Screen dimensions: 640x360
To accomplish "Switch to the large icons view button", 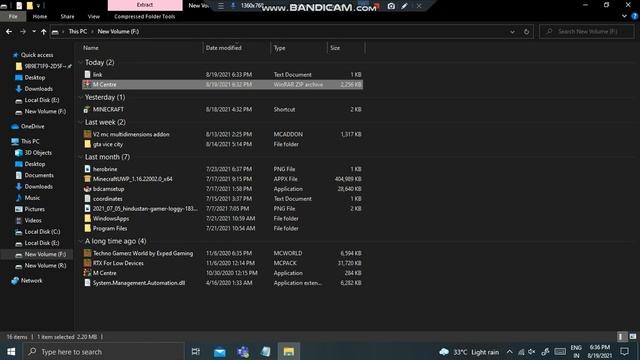I will click(x=633, y=337).
